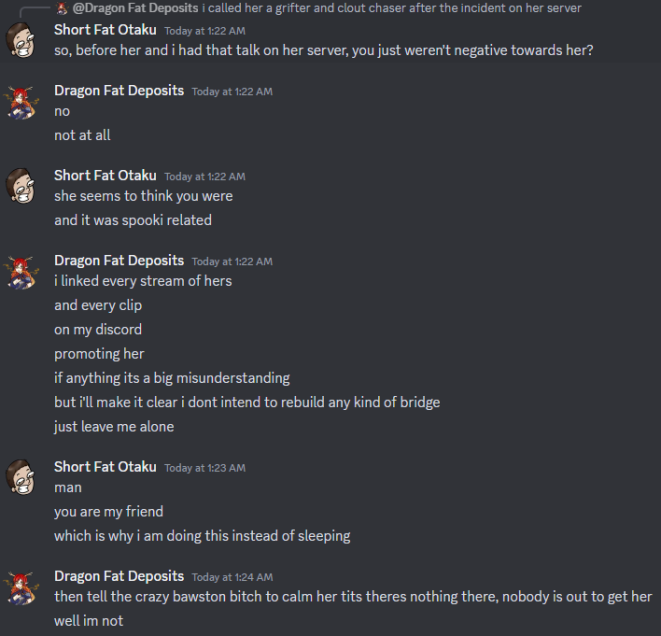Click Dragon Fat Deposits avatar beside 'i linked every stream'

[20, 272]
